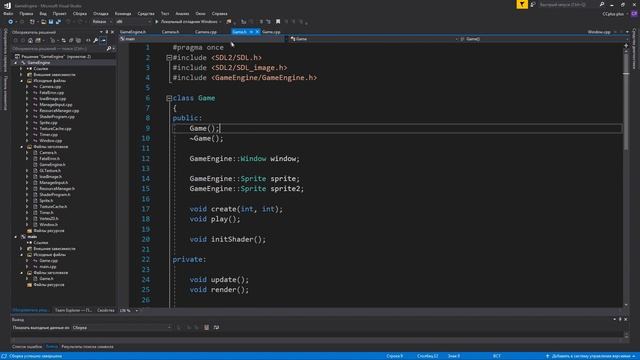This screenshot has height=360, width=640.
Task: Click Show All Files icon in Solution Explorer
Action: 78,40
